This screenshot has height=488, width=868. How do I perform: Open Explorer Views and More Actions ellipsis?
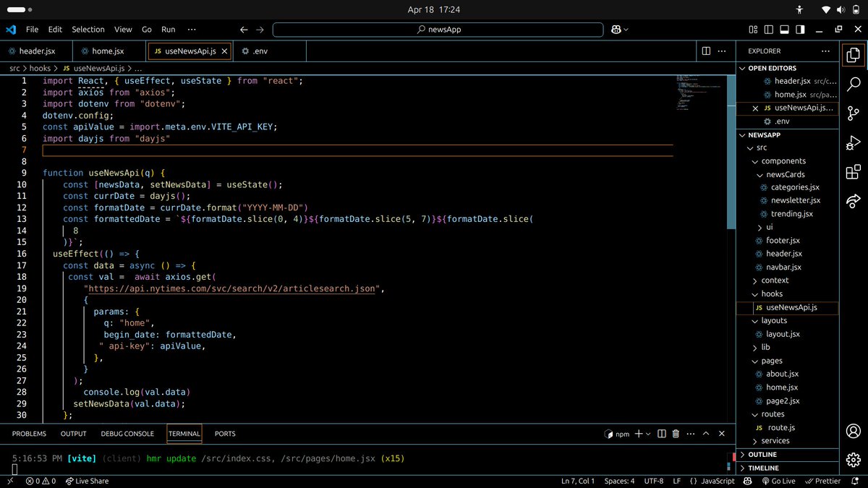[x=826, y=51]
